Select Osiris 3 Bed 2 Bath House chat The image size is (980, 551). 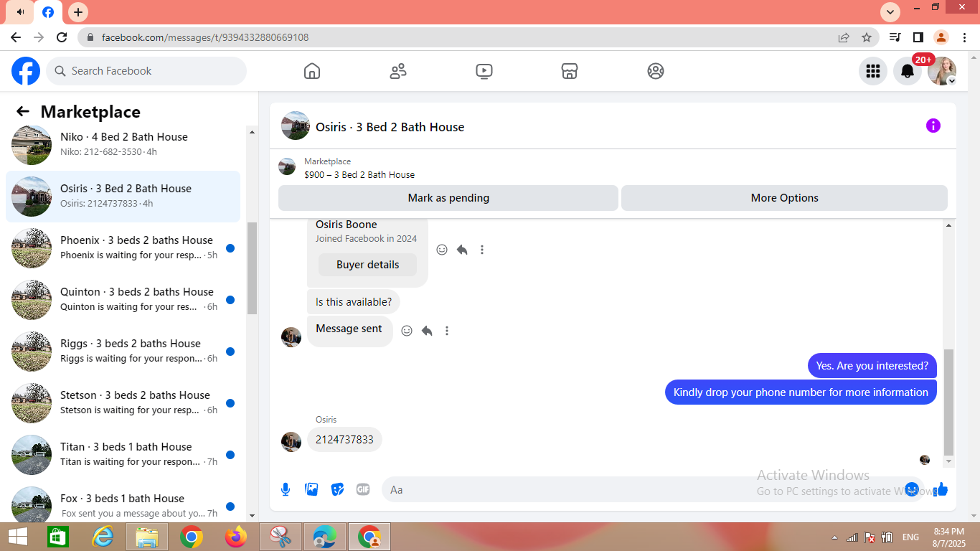(x=123, y=196)
